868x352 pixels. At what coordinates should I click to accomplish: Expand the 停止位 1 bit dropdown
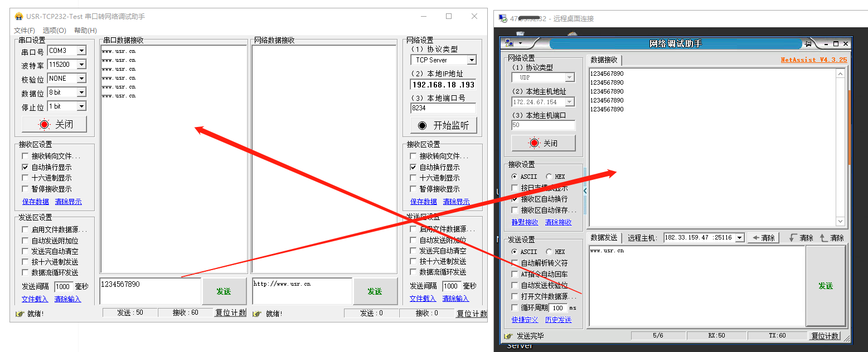pyautogui.click(x=82, y=106)
